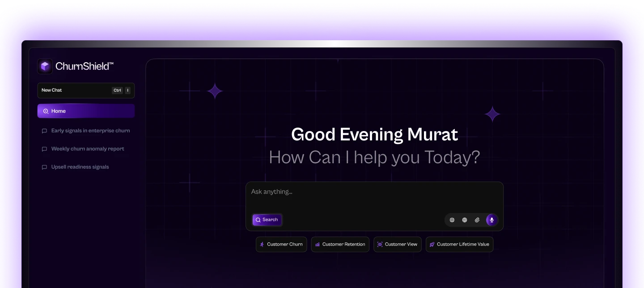Select the Customer Retention suggestion
The height and width of the screenshot is (288, 644).
[x=340, y=244]
